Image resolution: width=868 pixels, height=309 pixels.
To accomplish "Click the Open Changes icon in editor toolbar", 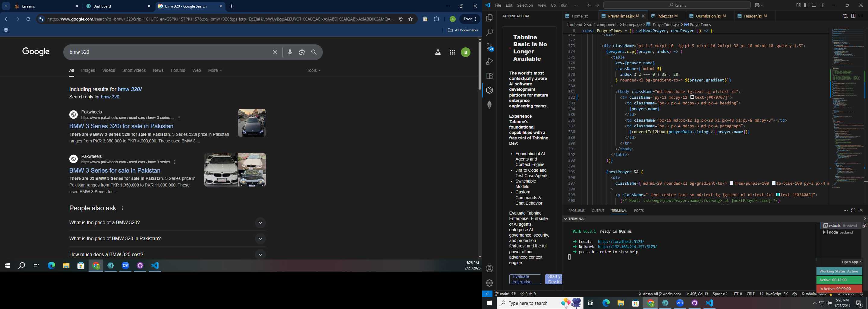I will [845, 16].
